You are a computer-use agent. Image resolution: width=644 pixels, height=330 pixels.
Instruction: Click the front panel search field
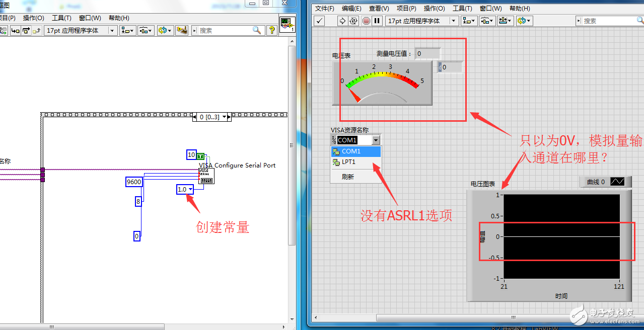tap(609, 21)
